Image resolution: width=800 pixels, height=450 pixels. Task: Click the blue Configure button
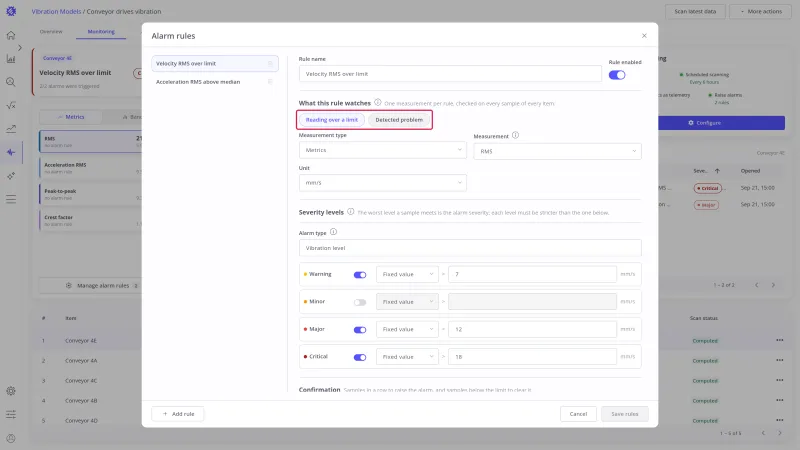pos(721,123)
